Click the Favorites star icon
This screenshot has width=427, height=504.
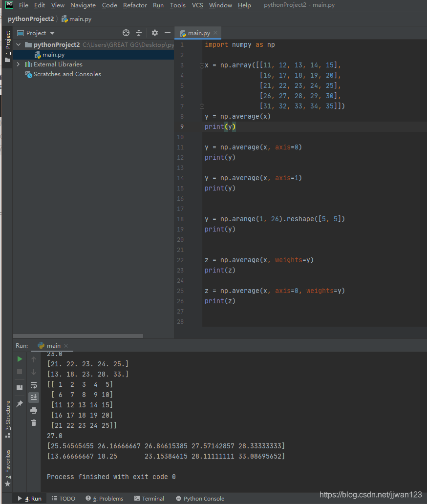[8, 484]
